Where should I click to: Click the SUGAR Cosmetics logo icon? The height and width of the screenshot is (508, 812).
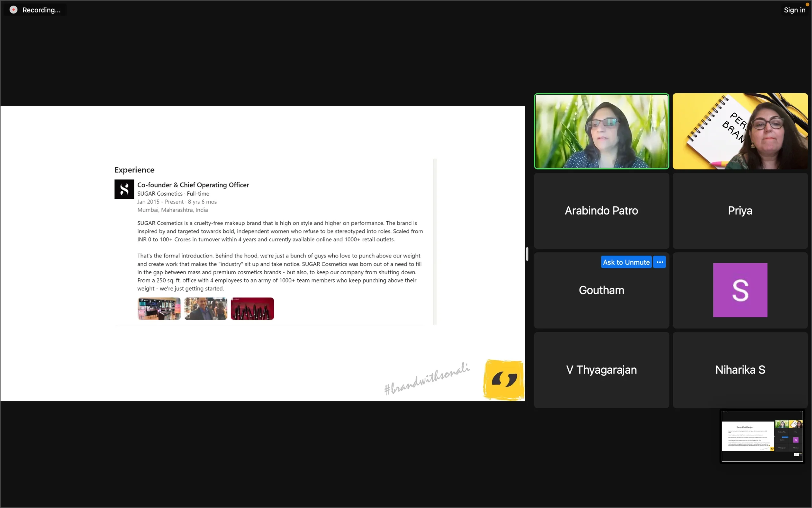pyautogui.click(x=124, y=189)
